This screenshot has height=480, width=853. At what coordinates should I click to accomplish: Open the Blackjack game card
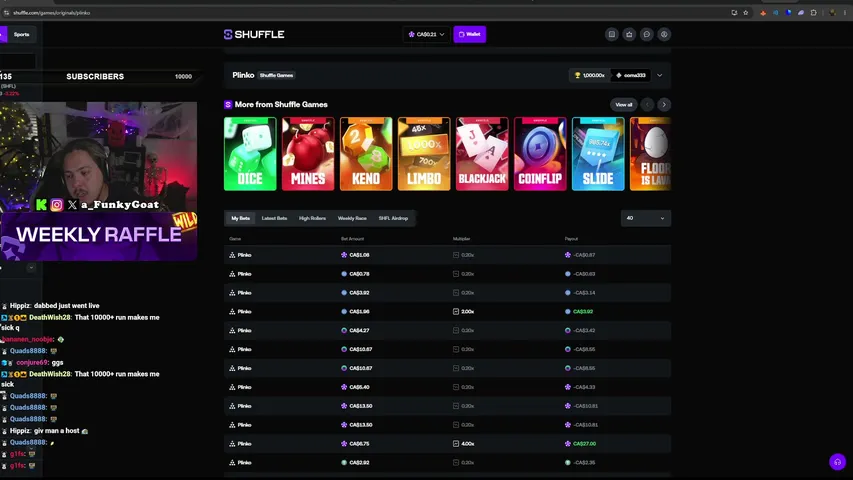click(482, 153)
